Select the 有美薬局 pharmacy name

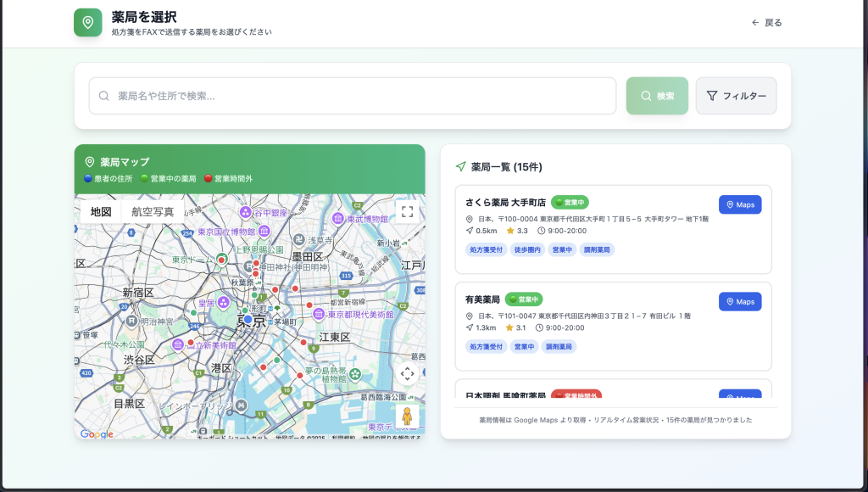point(482,299)
